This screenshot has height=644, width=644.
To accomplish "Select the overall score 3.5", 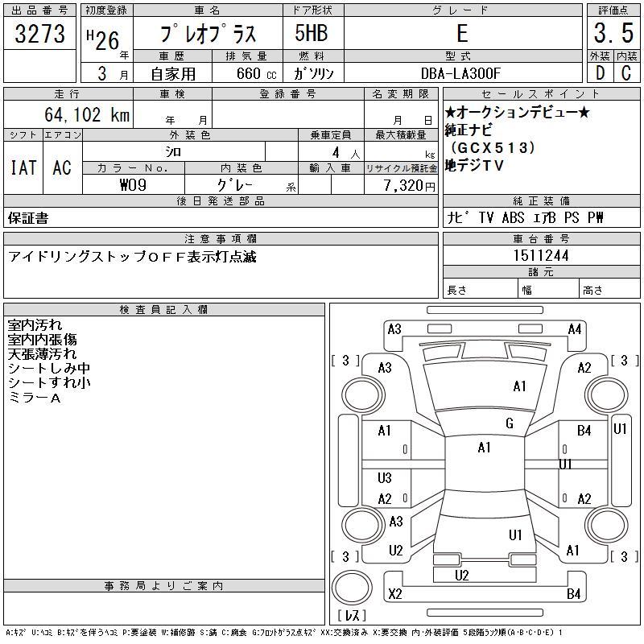I will (x=613, y=33).
